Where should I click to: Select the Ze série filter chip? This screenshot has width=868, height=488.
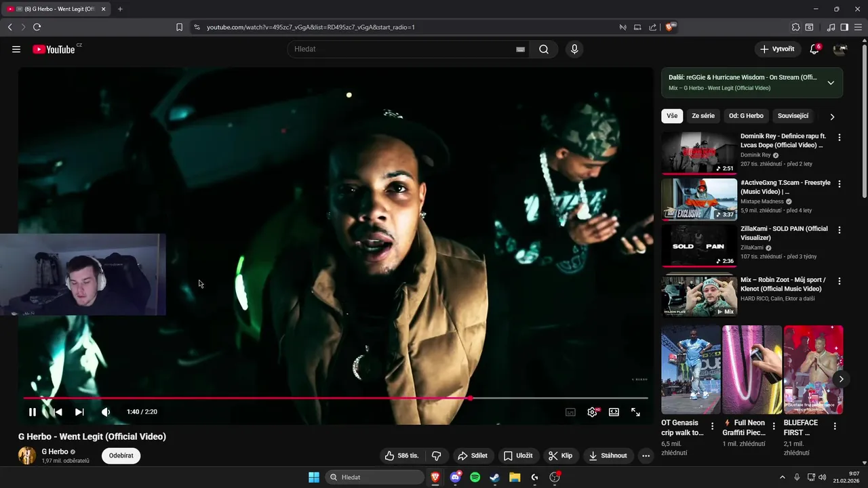(703, 116)
